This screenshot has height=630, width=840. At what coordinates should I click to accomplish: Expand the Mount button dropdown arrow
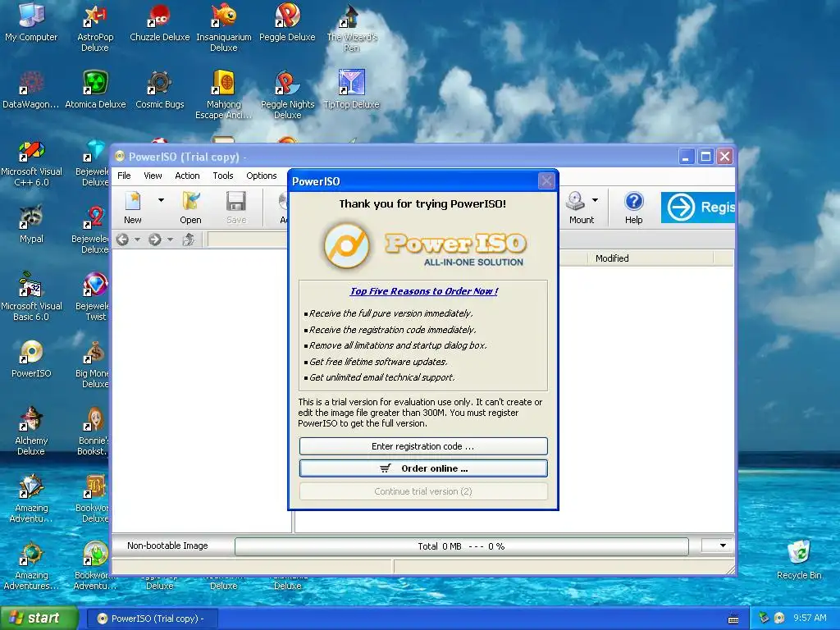595,200
